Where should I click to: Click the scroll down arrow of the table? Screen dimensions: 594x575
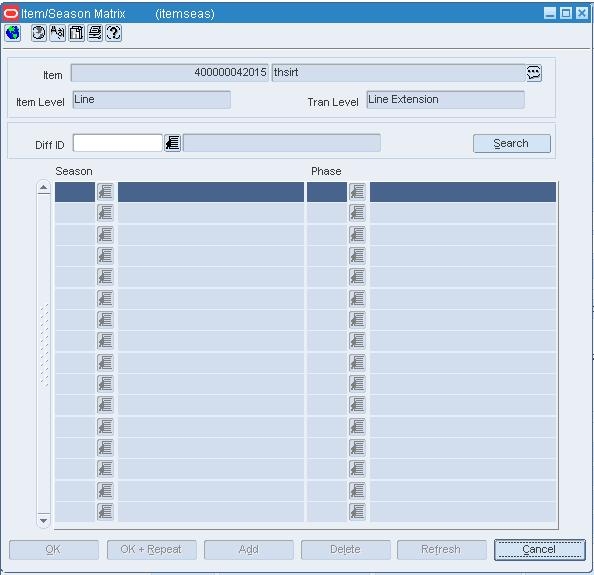point(44,520)
